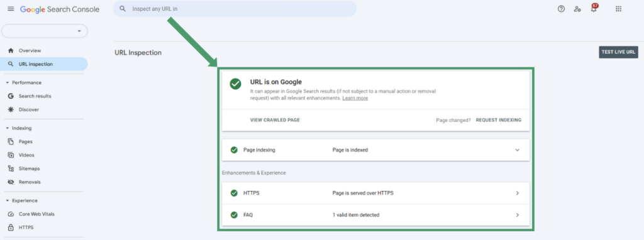Click VIEW CRAWLED PAGE
This screenshot has width=644, height=240.
(275, 120)
